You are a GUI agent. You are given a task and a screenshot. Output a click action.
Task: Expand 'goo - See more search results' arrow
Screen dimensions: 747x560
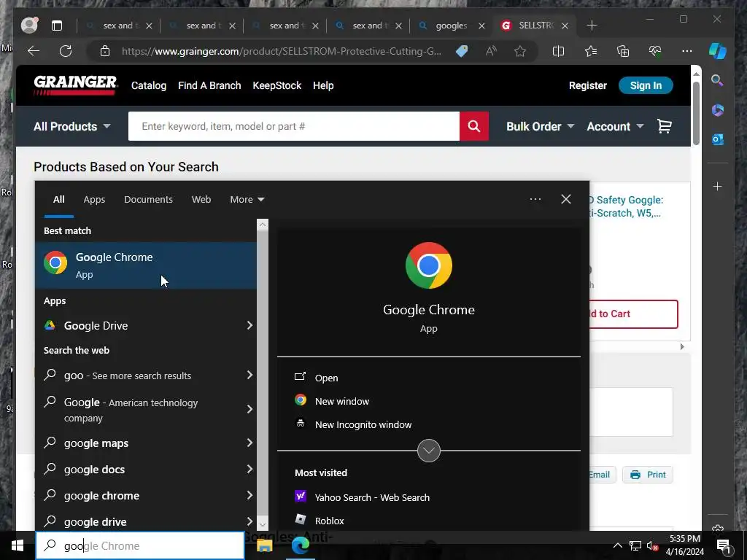pos(249,376)
